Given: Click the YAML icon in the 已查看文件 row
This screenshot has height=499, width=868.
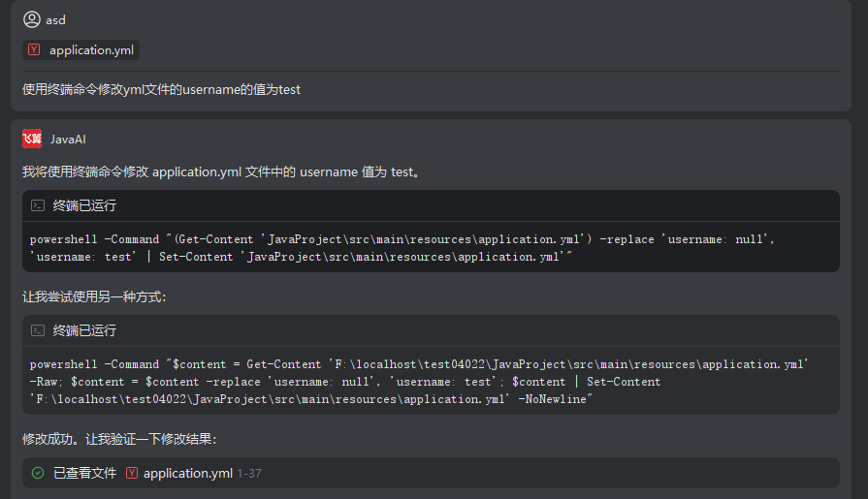Looking at the screenshot, I should point(132,473).
